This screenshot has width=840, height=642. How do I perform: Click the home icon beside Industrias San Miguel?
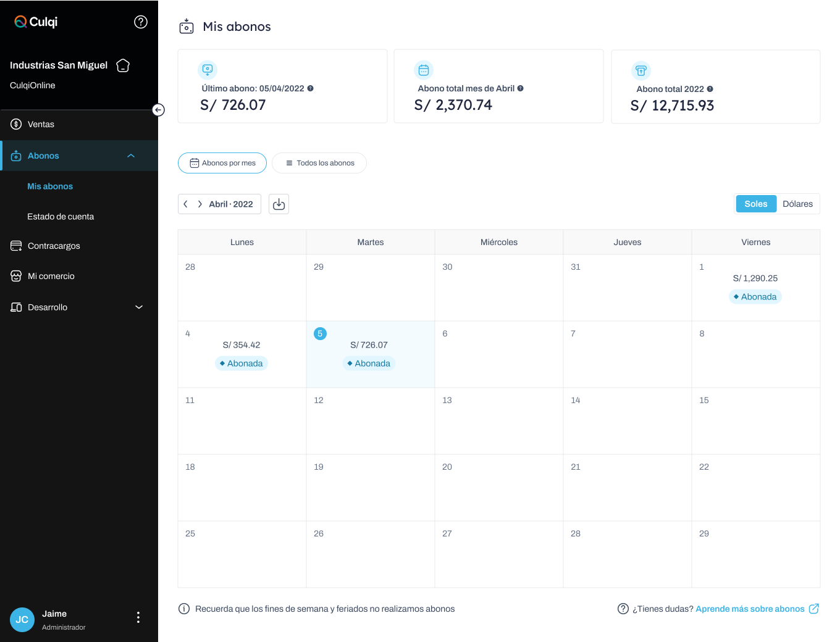[x=123, y=65]
